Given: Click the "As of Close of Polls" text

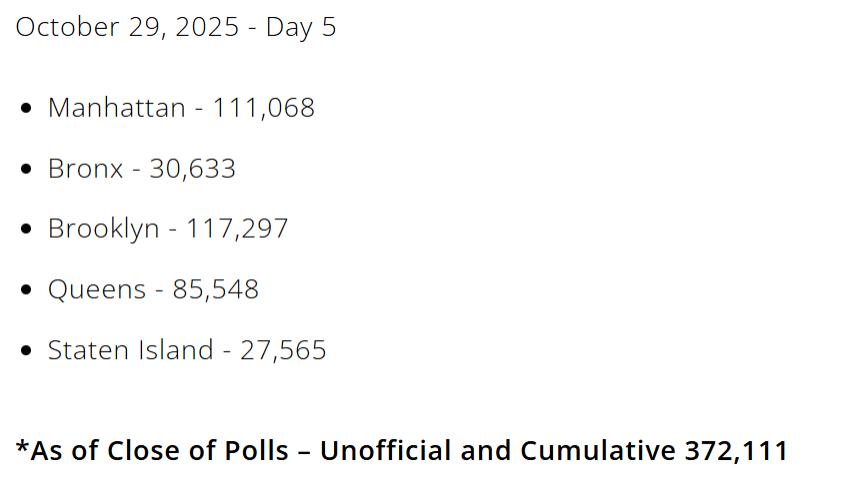Looking at the screenshot, I should coord(160,451).
